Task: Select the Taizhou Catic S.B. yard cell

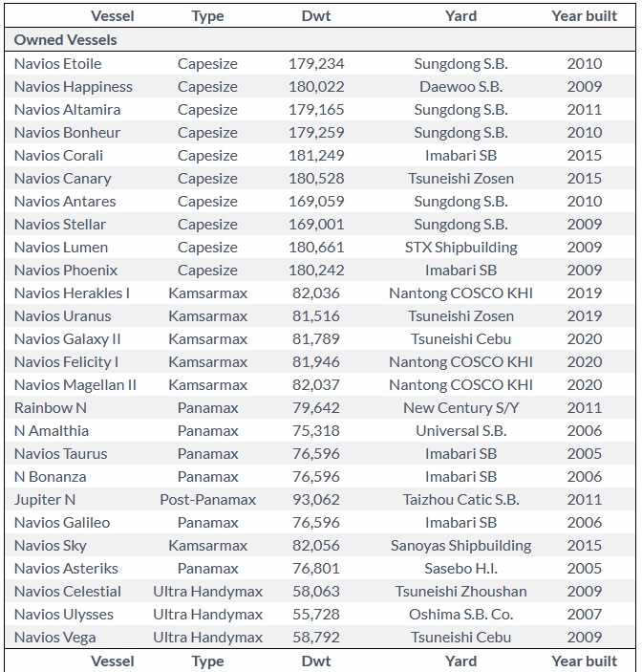Action: [460, 500]
